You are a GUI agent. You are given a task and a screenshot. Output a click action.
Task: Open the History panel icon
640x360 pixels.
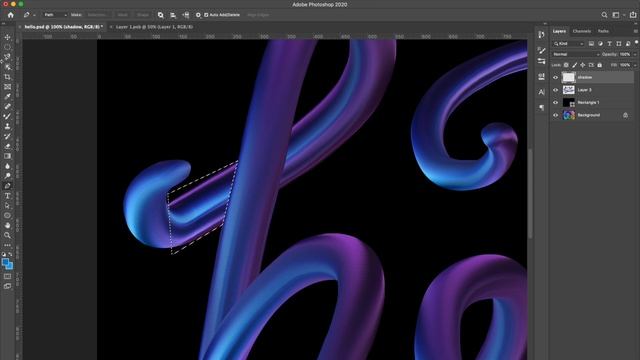click(541, 35)
